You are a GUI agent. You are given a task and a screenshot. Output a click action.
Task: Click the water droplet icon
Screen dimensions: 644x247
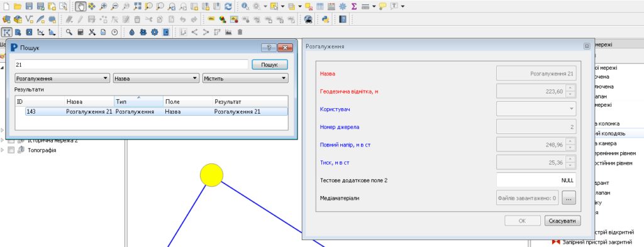pyautogui.click(x=132, y=32)
